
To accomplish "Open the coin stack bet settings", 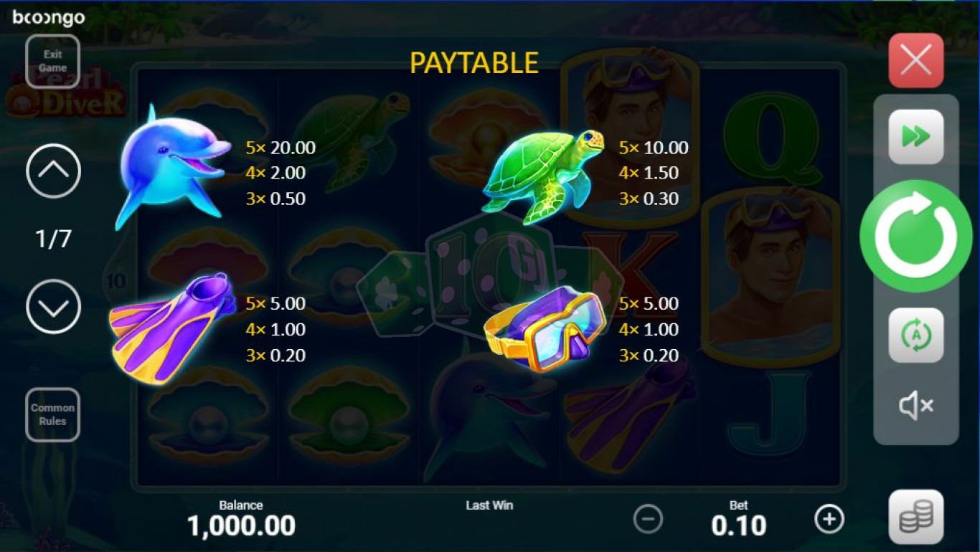I will 916,517.
